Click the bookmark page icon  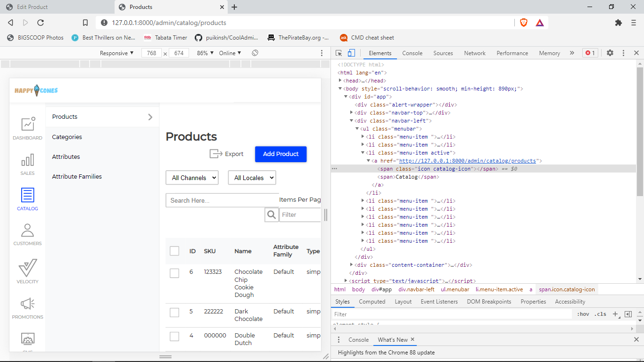tap(85, 23)
